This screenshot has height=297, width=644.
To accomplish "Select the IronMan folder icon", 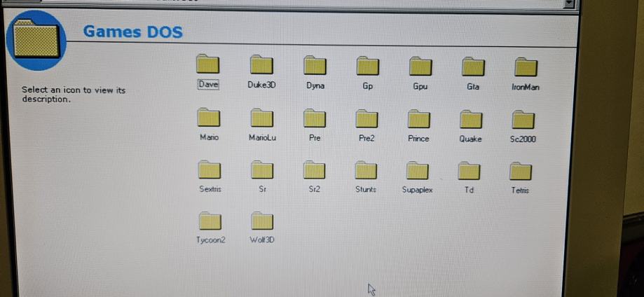I will 526,67.
